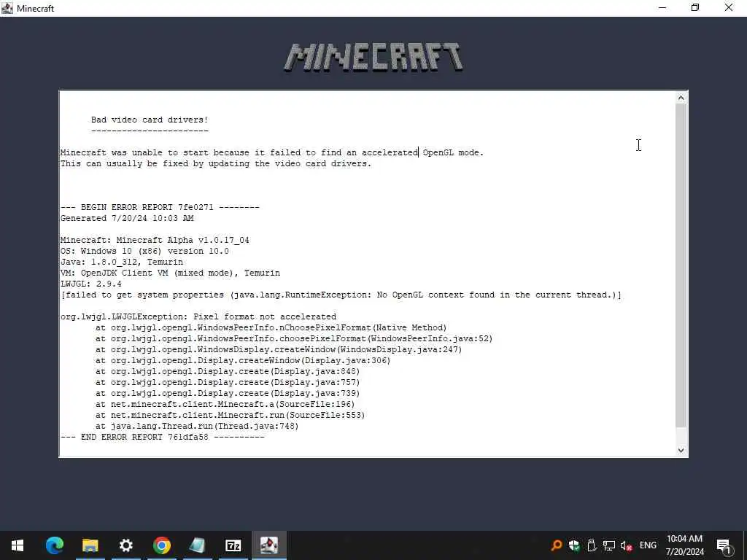Click the 'LWJGL: 2.9.4' line
747x560 pixels.
91,284
